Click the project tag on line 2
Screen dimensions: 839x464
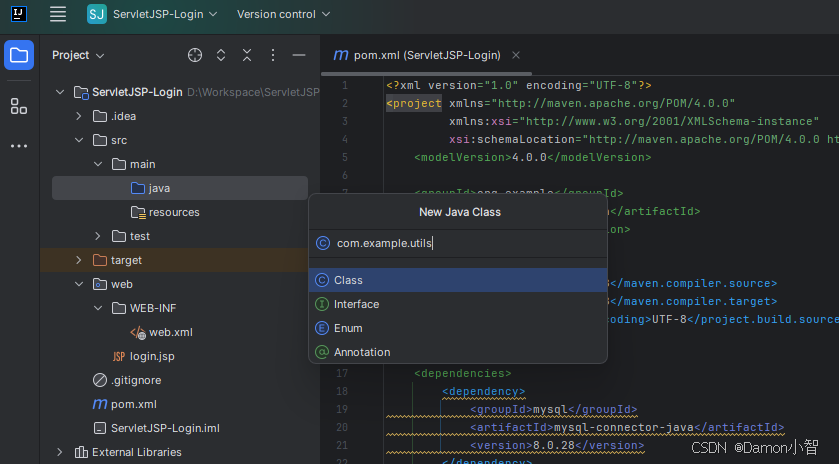pos(414,103)
